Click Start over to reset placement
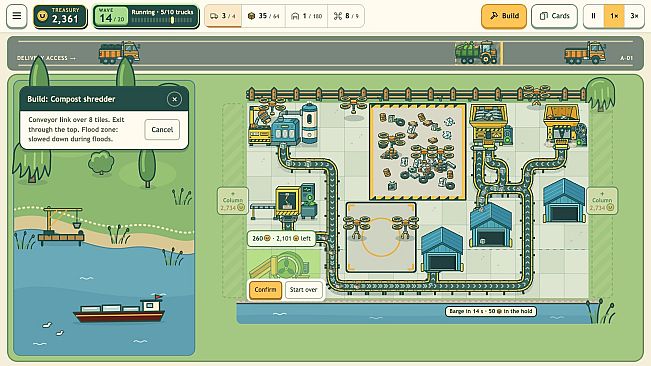The width and height of the screenshot is (651, 366). [x=303, y=290]
